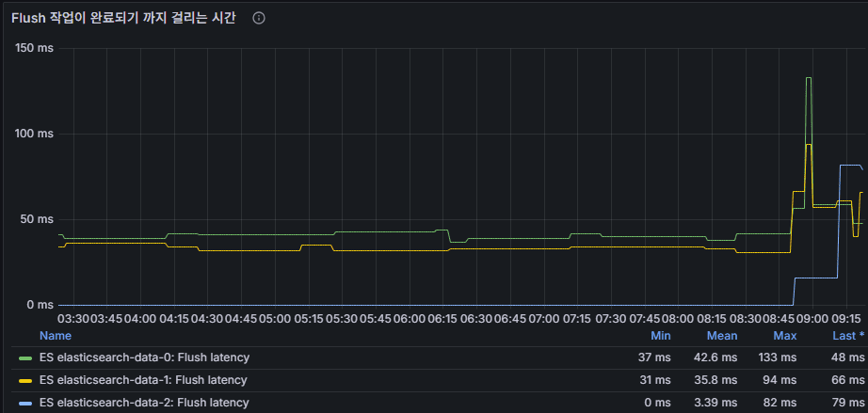Screen dimensions: 868x413
Task: Sort legend by Name column header
Action: [55, 336]
